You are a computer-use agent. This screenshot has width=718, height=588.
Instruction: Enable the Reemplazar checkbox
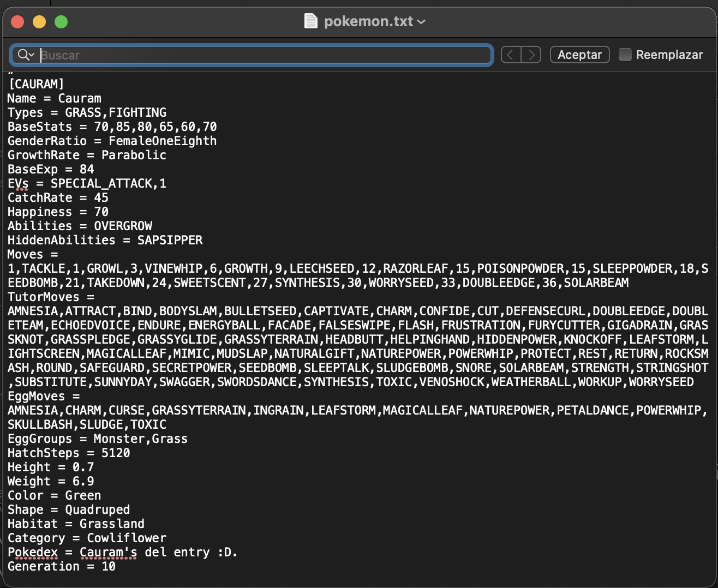(x=625, y=55)
